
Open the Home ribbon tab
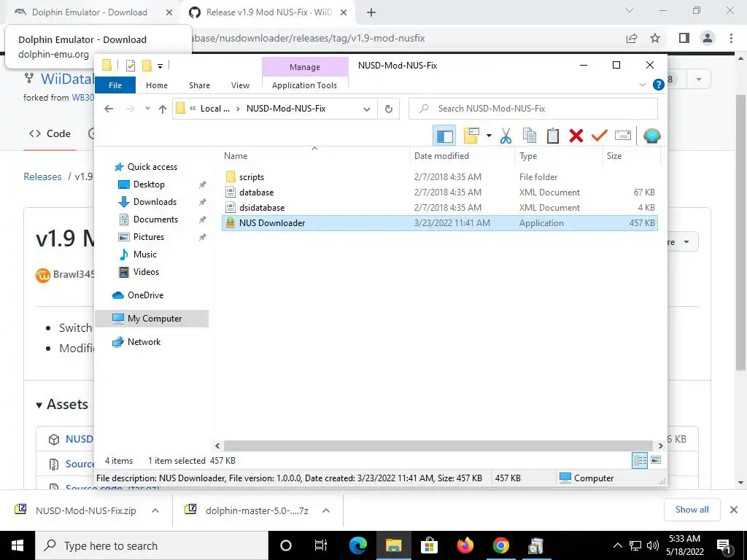pos(157,85)
